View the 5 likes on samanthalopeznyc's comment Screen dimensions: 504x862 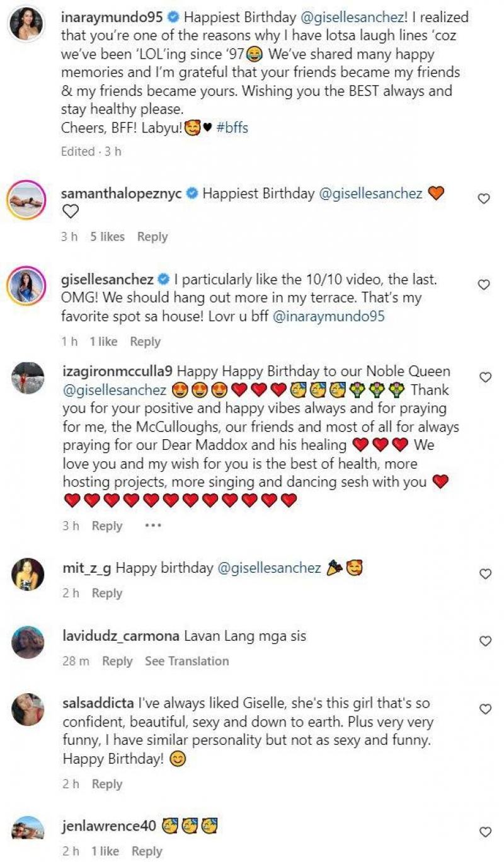(107, 237)
